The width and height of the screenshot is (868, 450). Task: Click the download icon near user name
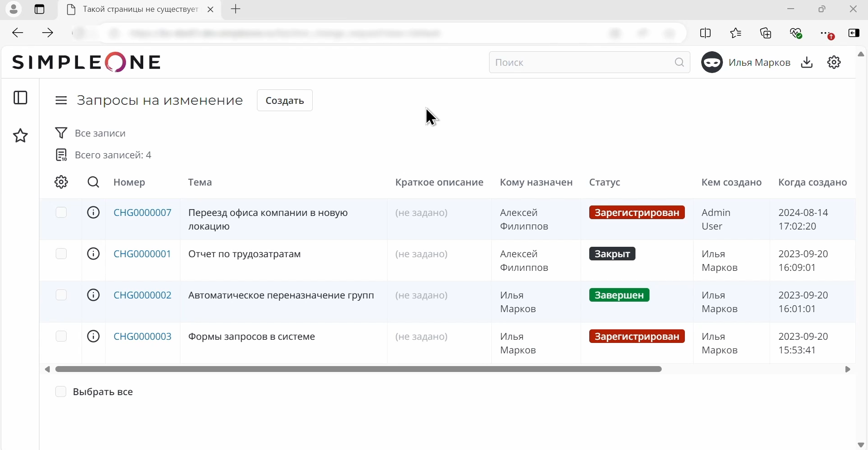[x=808, y=63]
